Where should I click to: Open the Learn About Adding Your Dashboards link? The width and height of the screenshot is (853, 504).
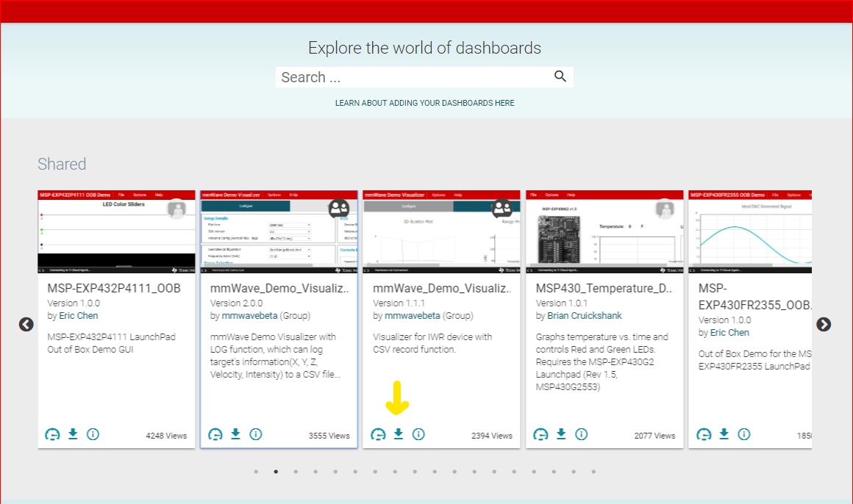pyautogui.click(x=424, y=103)
